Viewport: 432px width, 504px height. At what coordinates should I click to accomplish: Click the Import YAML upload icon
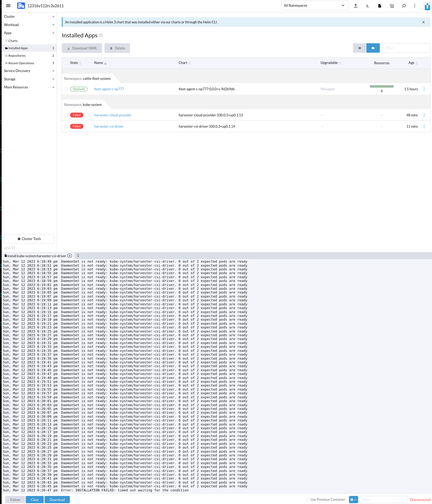(x=355, y=6)
